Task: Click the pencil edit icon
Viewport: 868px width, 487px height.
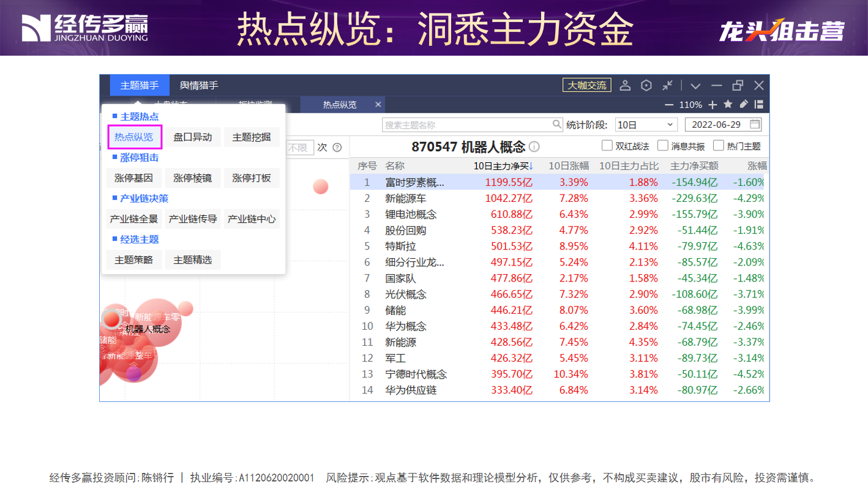Action: (744, 105)
